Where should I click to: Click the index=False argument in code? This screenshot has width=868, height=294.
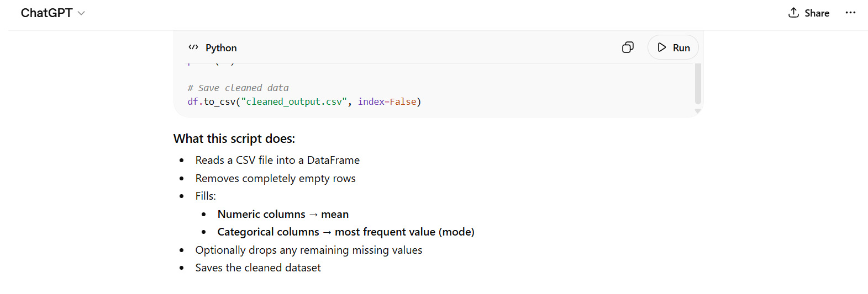click(387, 101)
